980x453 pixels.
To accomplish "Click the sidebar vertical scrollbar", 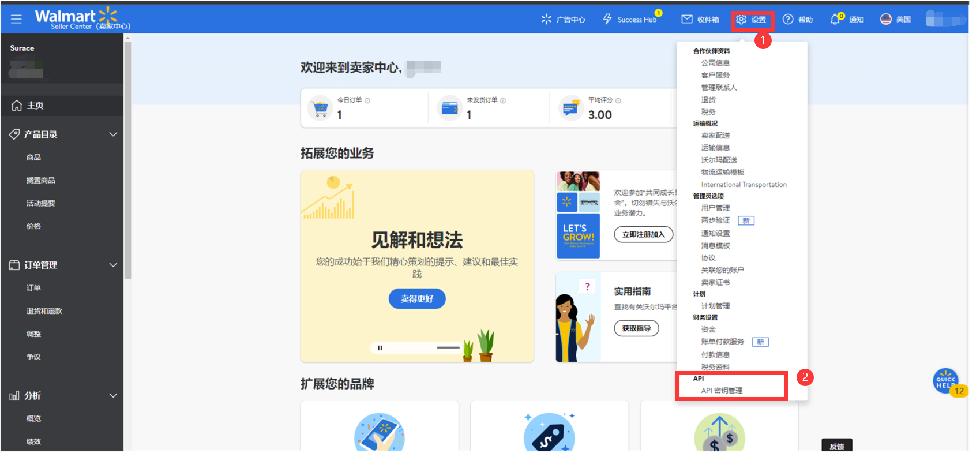I will pyautogui.click(x=127, y=159).
